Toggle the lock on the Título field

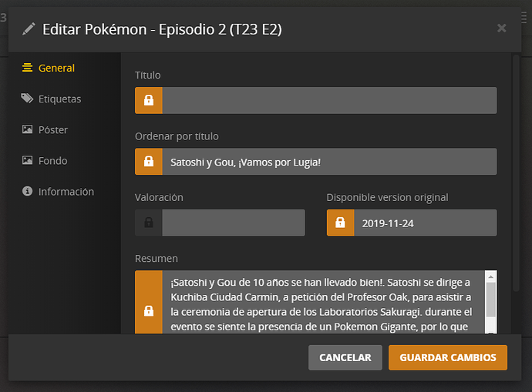pos(149,100)
